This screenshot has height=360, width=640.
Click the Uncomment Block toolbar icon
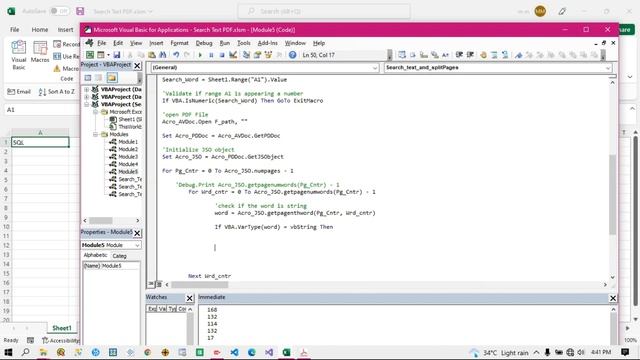[x=505, y=55]
